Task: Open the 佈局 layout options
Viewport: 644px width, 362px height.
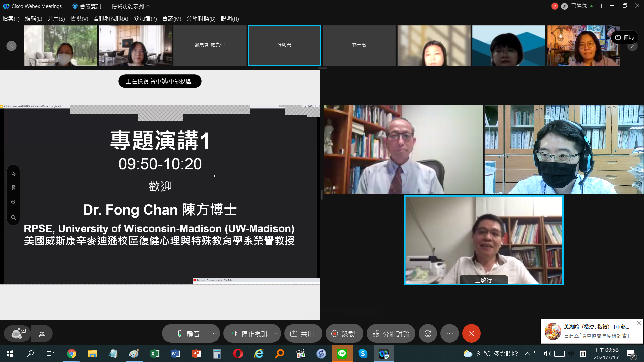Action: (625, 37)
